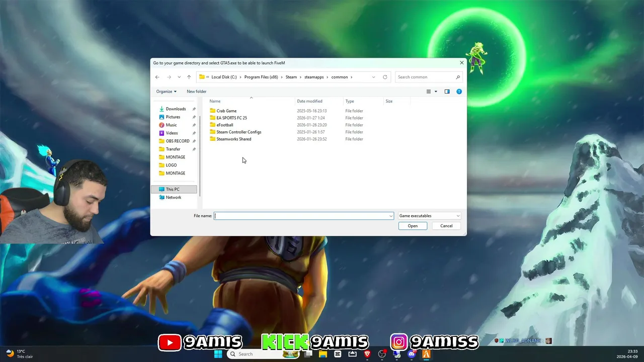Expand the chevron after Local Disk (C:)

[240, 77]
